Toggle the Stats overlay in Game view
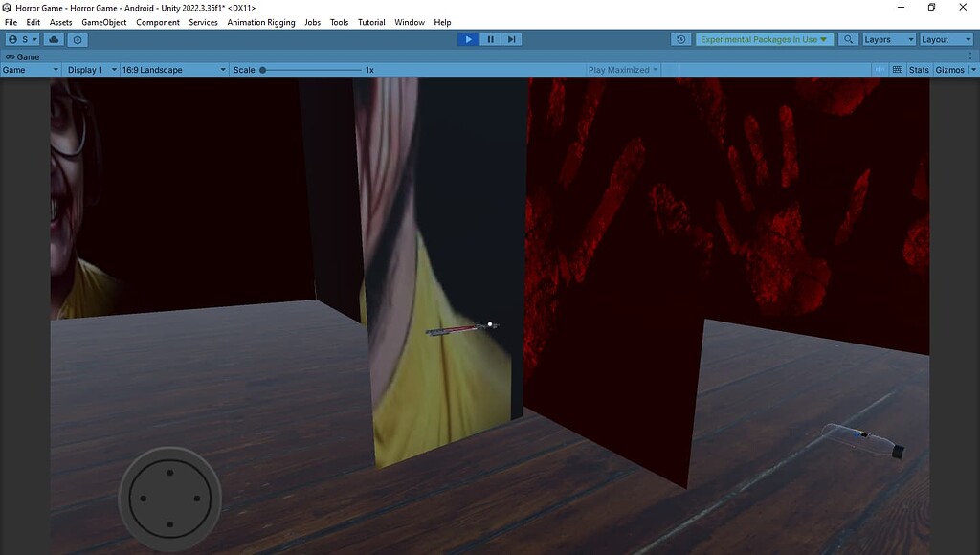 coord(918,69)
